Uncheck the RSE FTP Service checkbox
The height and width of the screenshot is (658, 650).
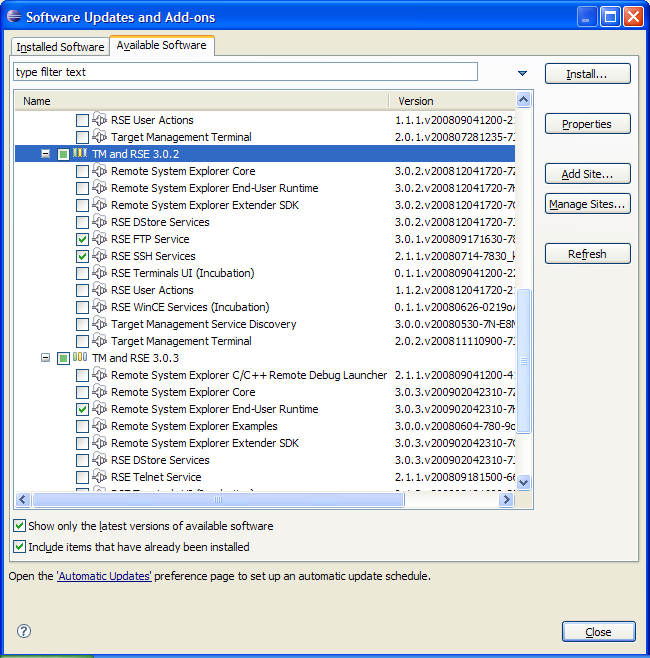[82, 239]
